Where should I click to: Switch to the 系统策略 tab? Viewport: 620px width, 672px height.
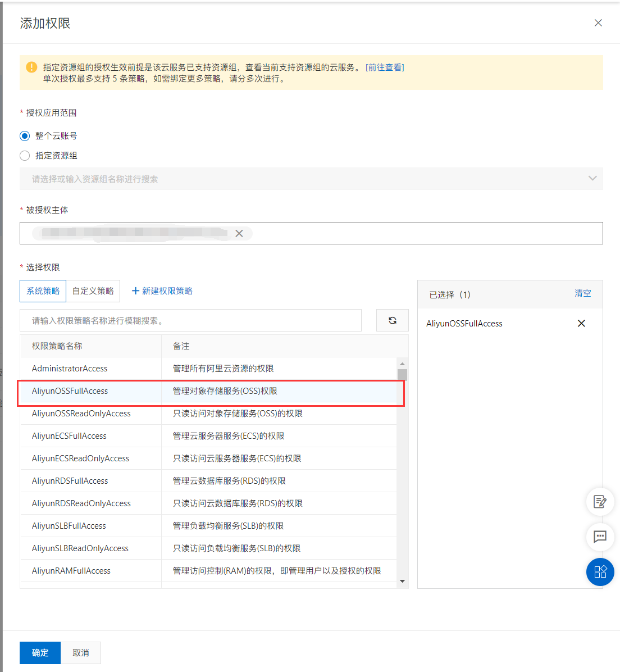(x=43, y=291)
